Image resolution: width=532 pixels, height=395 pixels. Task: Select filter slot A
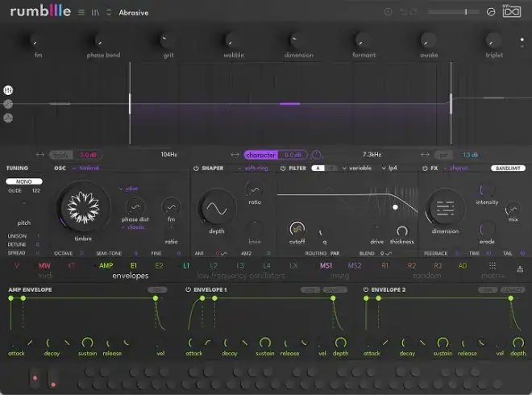(x=318, y=168)
